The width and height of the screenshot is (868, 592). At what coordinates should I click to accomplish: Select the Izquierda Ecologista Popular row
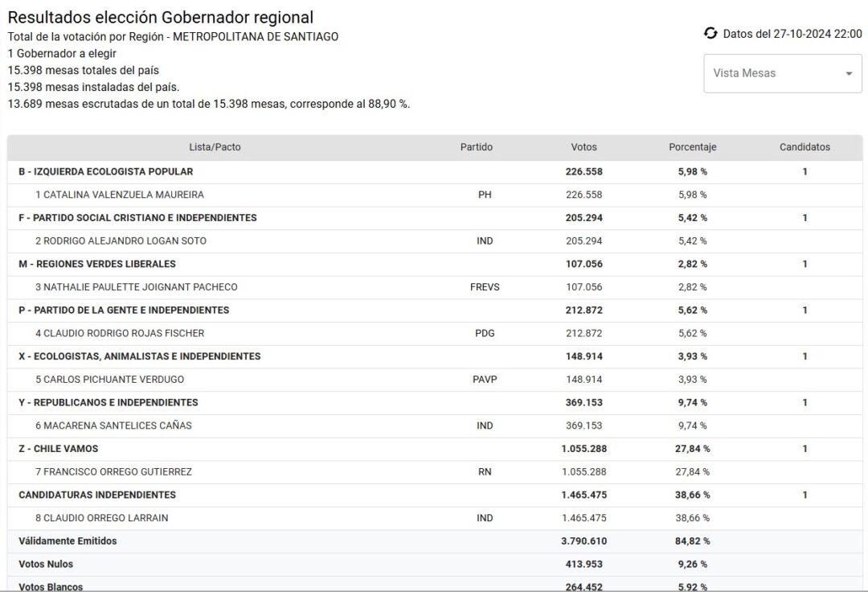[x=105, y=171]
